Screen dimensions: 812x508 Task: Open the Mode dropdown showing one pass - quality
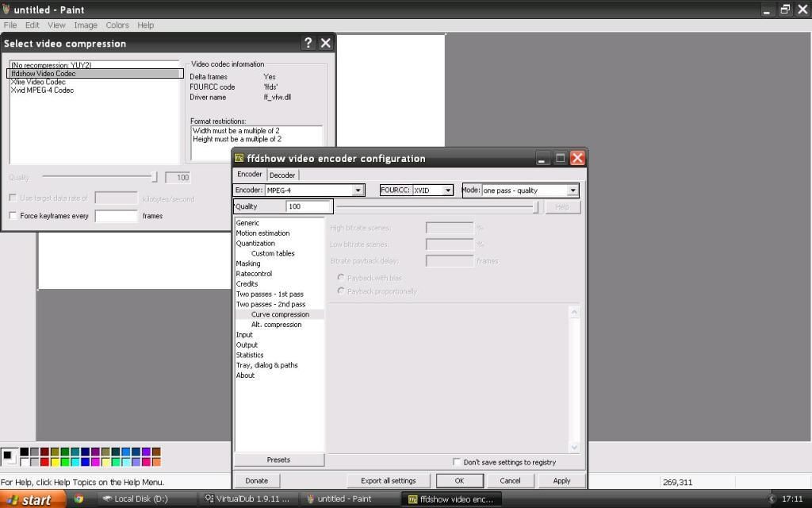pyautogui.click(x=573, y=190)
